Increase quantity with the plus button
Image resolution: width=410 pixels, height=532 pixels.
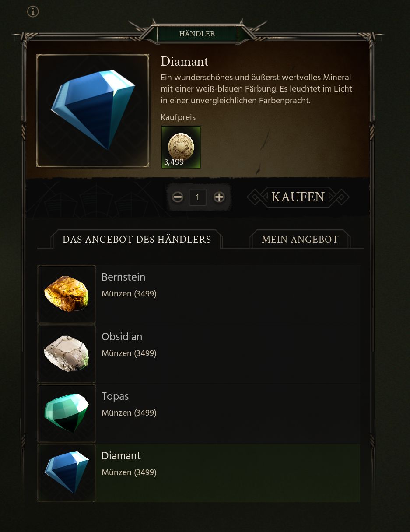coord(219,197)
